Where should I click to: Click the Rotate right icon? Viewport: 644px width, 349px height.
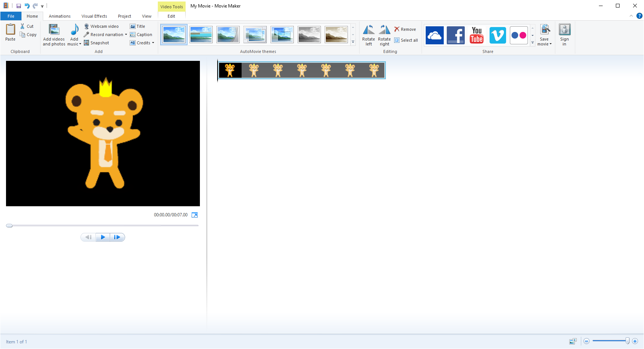384,30
